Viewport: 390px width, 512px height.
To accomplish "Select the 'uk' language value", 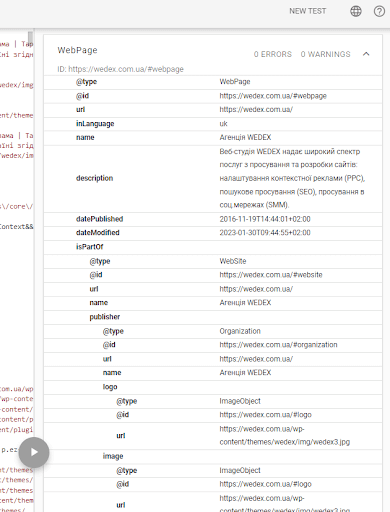I will coord(223,124).
